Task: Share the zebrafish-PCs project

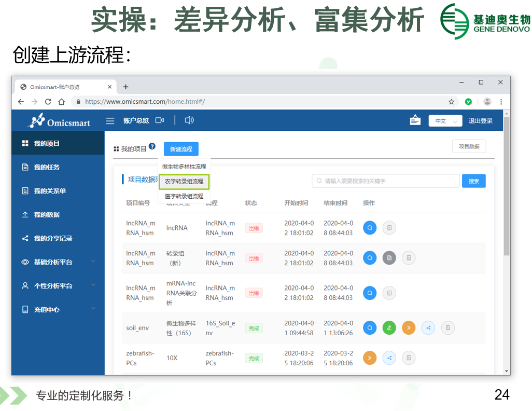Action: [x=389, y=358]
